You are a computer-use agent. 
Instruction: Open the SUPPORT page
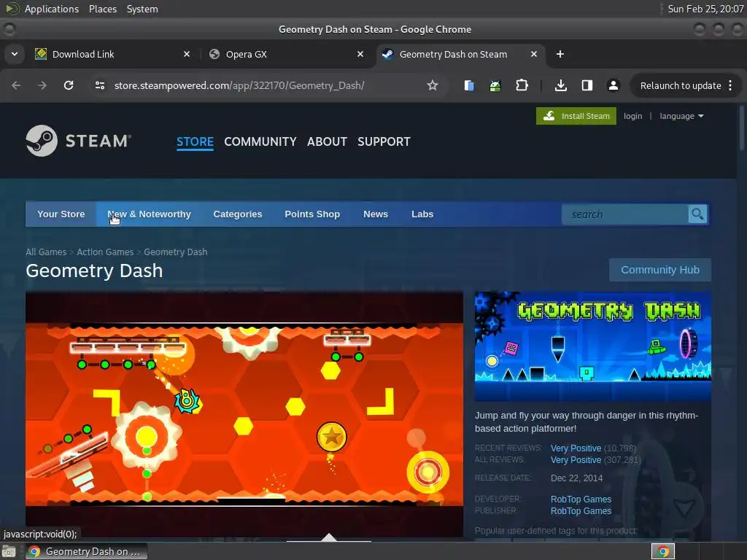click(384, 141)
